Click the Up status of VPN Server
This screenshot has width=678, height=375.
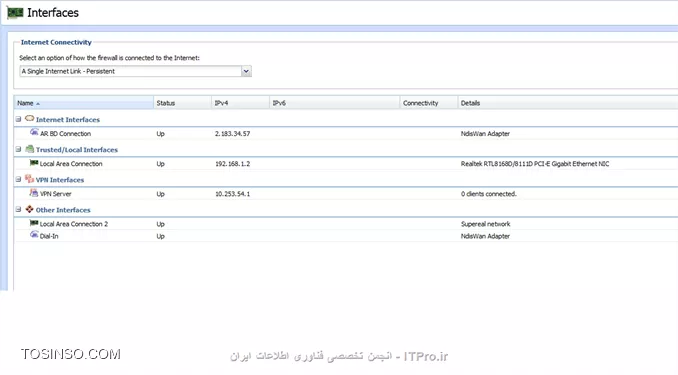coord(160,194)
